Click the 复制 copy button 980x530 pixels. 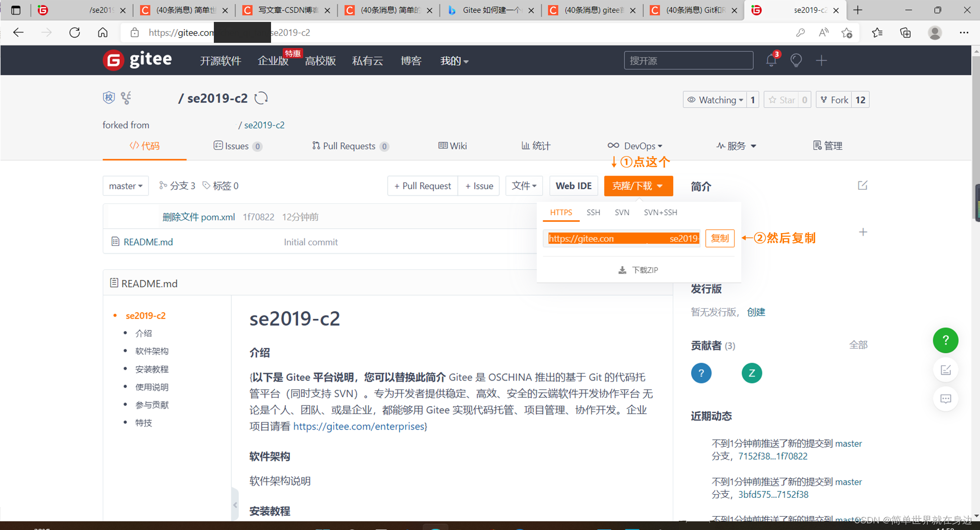720,238
